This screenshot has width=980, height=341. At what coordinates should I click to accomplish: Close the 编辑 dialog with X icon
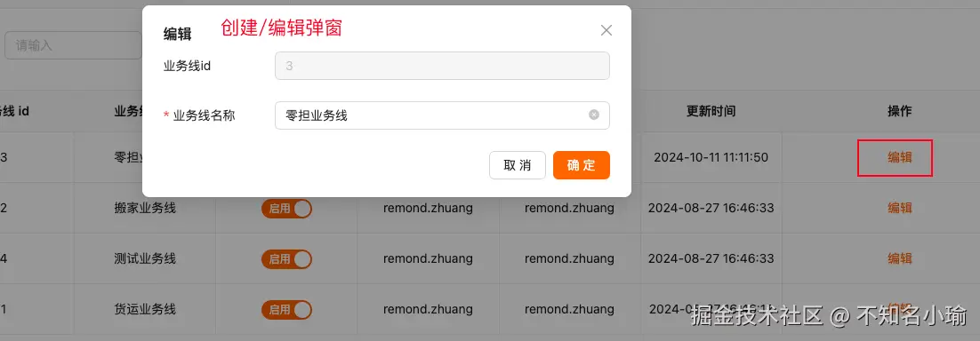606,30
